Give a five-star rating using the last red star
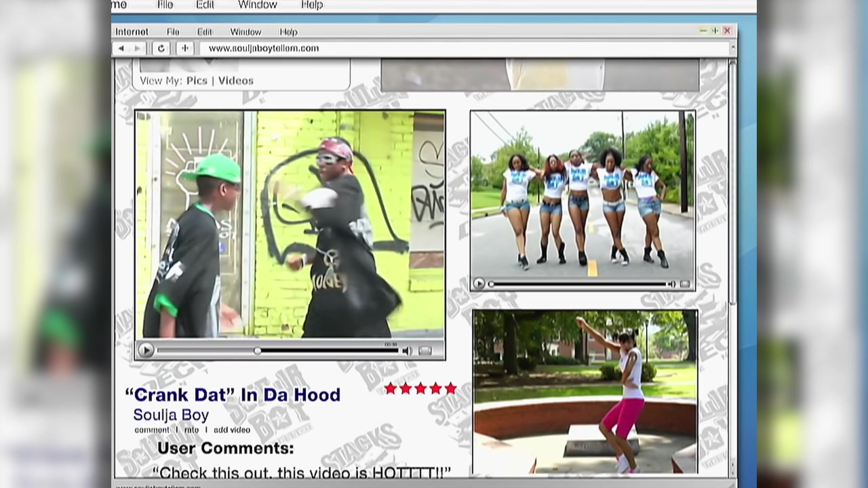This screenshot has height=488, width=868. pos(450,388)
